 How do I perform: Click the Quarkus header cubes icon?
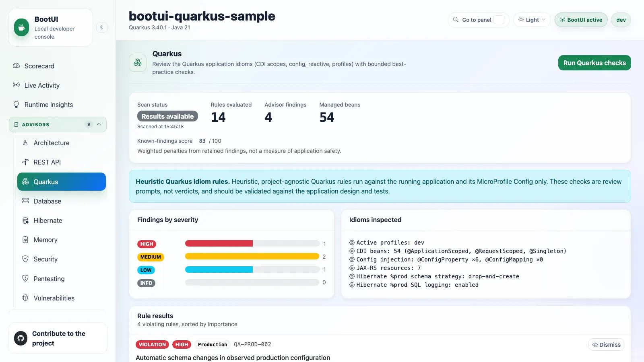(138, 63)
